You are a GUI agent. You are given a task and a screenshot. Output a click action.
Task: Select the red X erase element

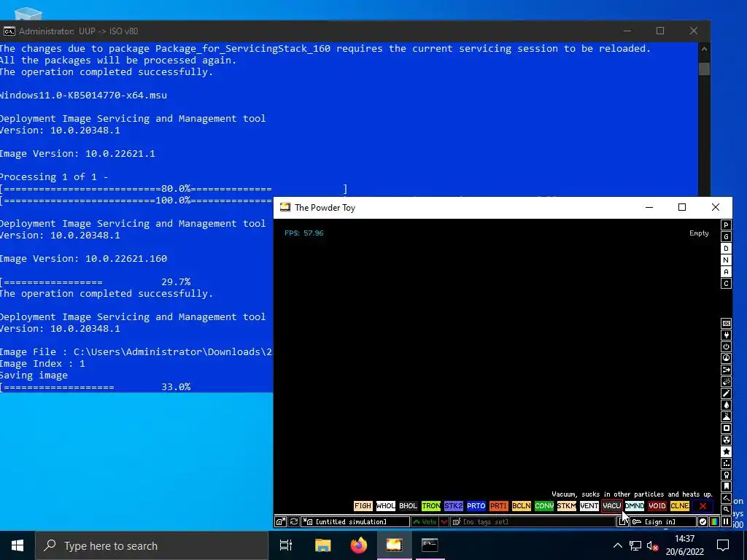[x=703, y=506]
